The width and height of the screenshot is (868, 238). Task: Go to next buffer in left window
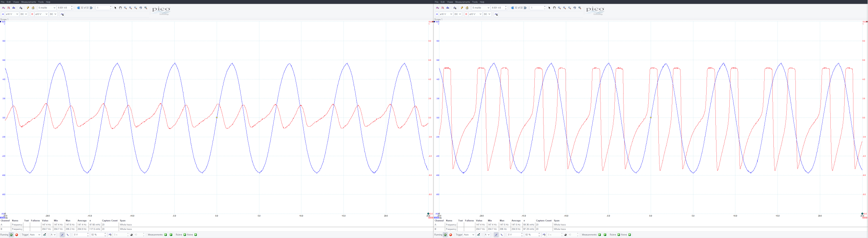click(x=91, y=8)
